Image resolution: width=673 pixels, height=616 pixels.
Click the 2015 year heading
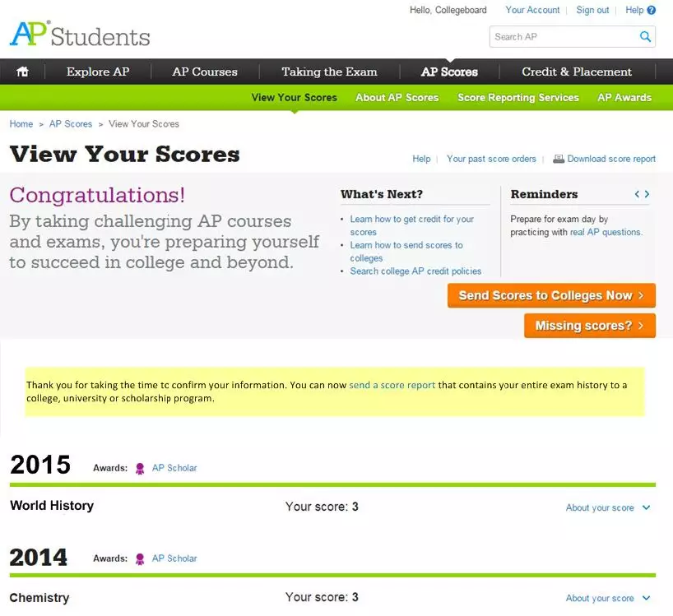pos(40,465)
